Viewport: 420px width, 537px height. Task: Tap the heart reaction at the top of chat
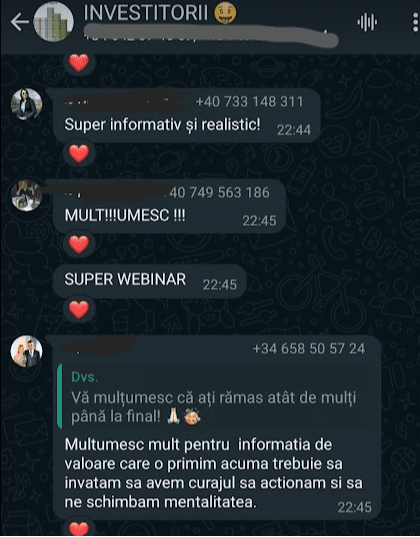point(79,63)
